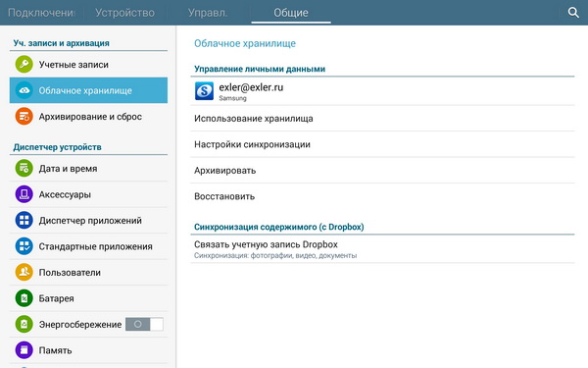Screen dimensions: 588x368
Task: Open the Управл. tab
Action: click(x=208, y=13)
